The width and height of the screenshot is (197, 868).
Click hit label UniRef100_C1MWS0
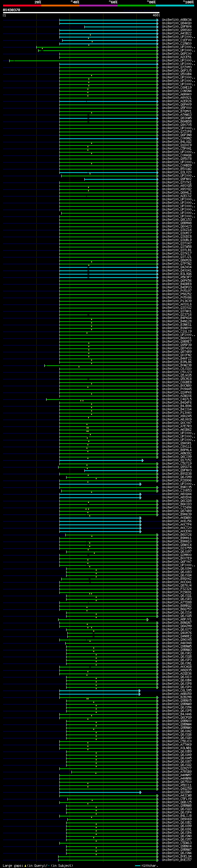[177, 43]
